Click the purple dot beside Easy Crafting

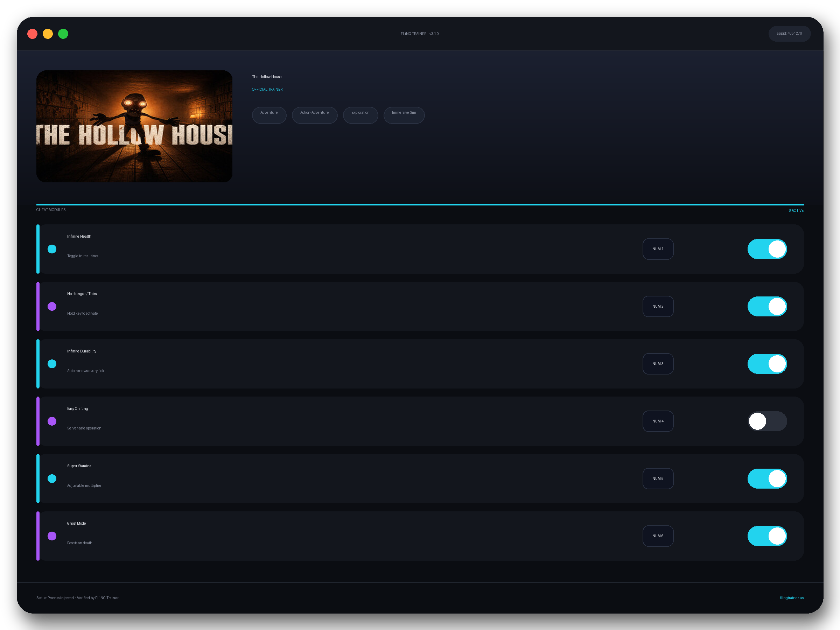click(52, 421)
